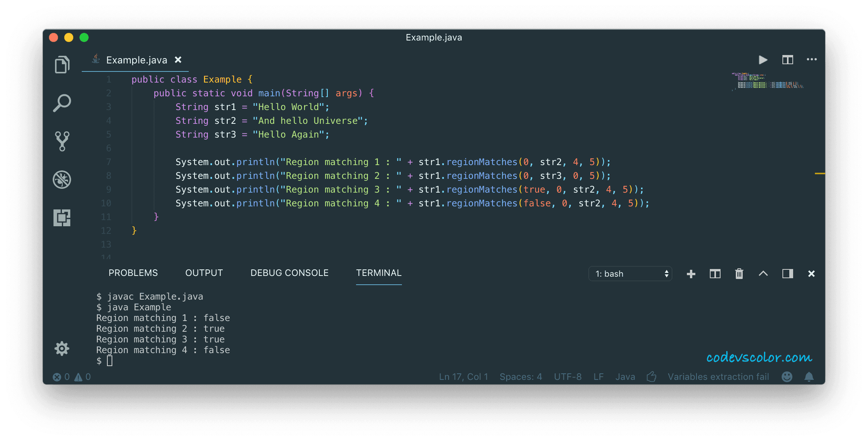The width and height of the screenshot is (868, 441).
Task: Open the Debug view icon
Action: pos(62,180)
